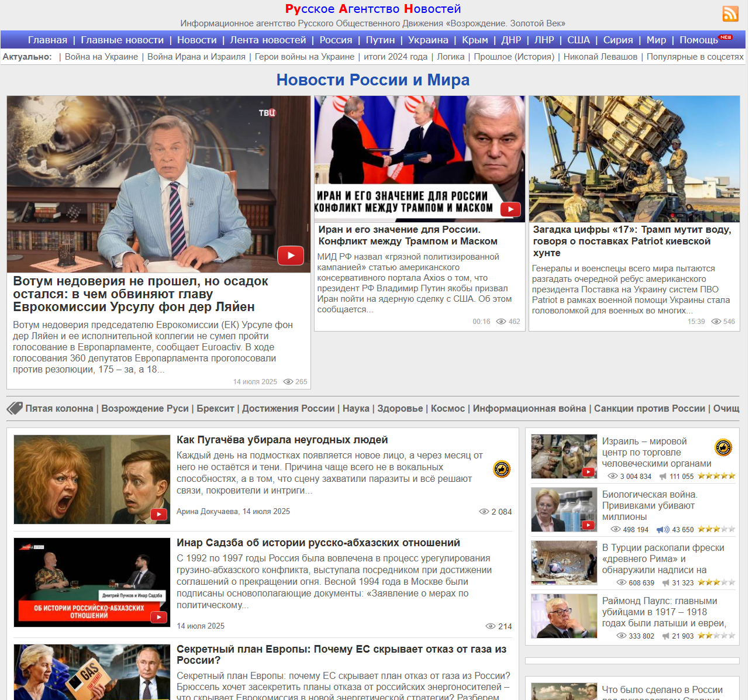Image resolution: width=749 pixels, height=700 pixels.
Task: Open the Достижения России category
Action: (288, 408)
